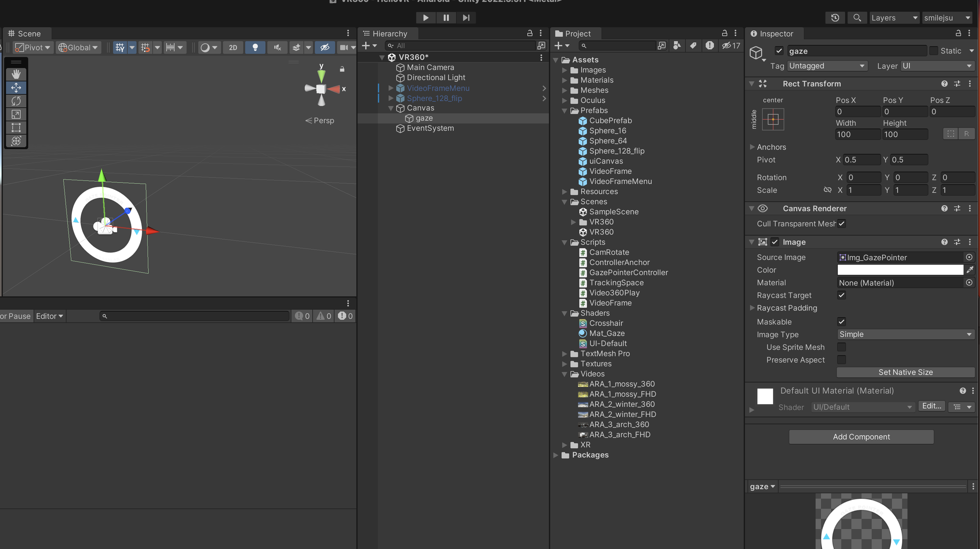Enable Preserve Aspect checkbox
The height and width of the screenshot is (549, 980).
(x=841, y=360)
